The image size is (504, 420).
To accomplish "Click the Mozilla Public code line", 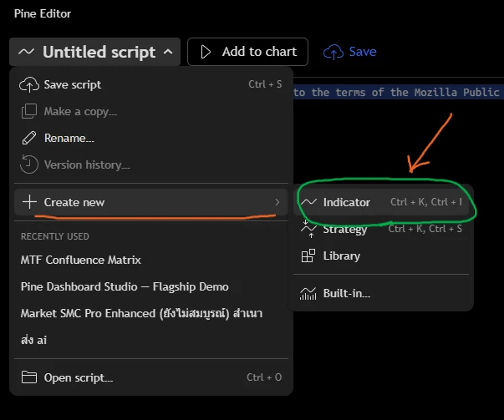I will point(399,92).
